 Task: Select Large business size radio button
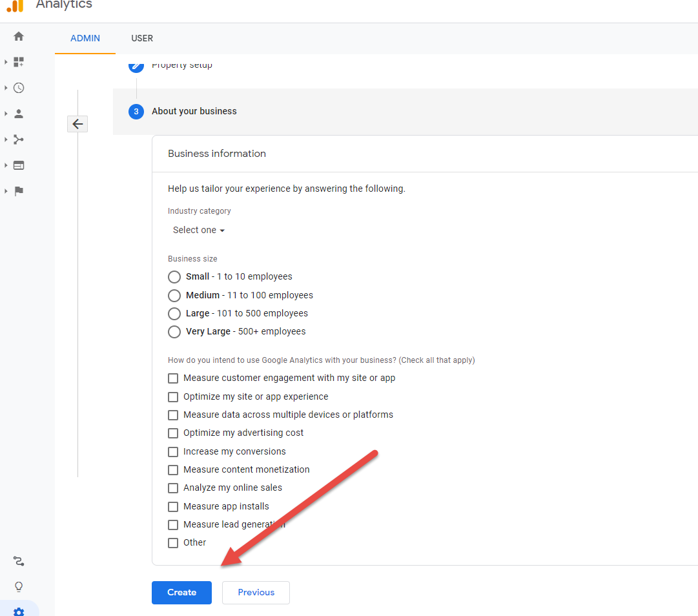pyautogui.click(x=174, y=314)
